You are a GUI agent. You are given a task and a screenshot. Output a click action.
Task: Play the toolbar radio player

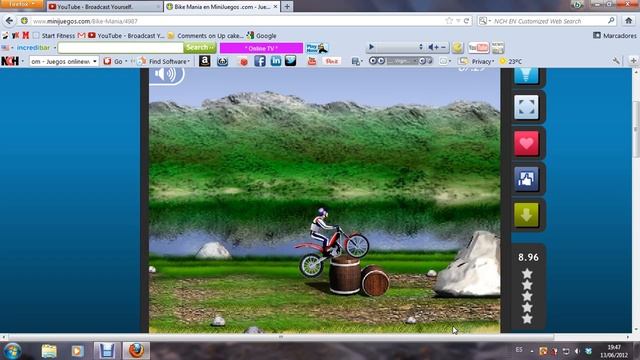[371, 47]
